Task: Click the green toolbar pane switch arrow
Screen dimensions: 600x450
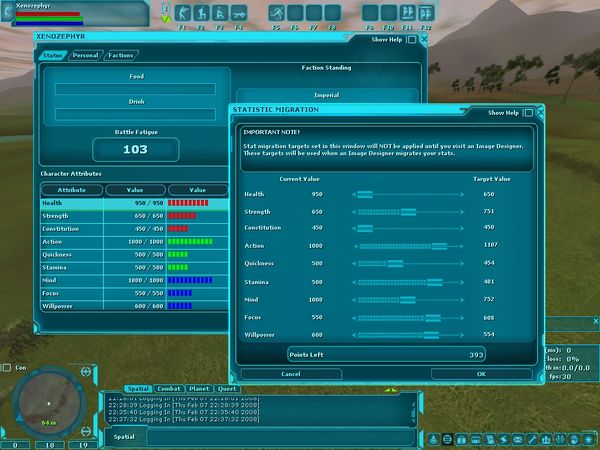Action: pyautogui.click(x=166, y=17)
